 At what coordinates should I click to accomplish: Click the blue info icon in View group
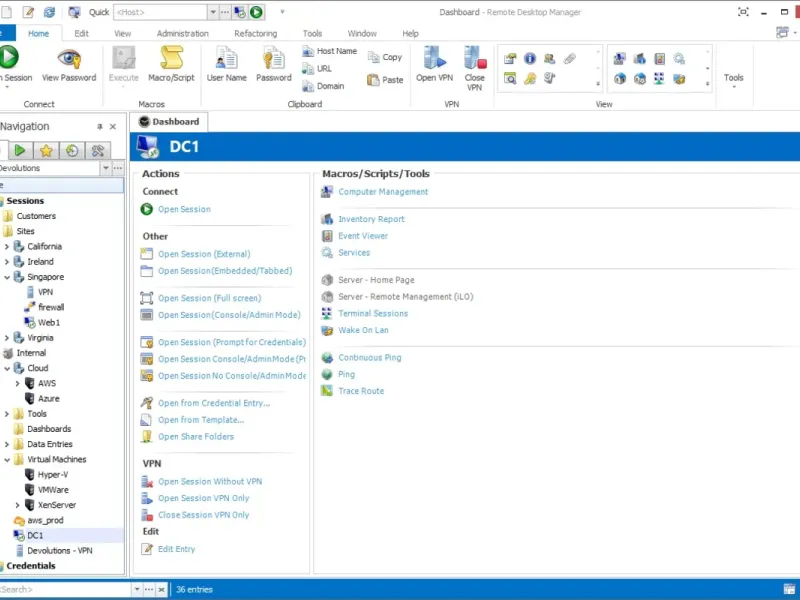click(x=530, y=59)
